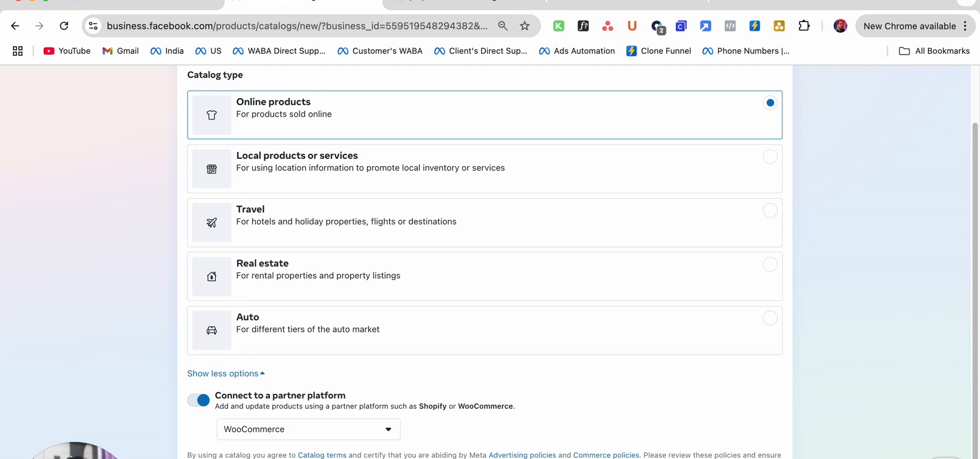The image size is (980, 459).
Task: Open the Customer's WABA bookmark
Action: tap(380, 51)
